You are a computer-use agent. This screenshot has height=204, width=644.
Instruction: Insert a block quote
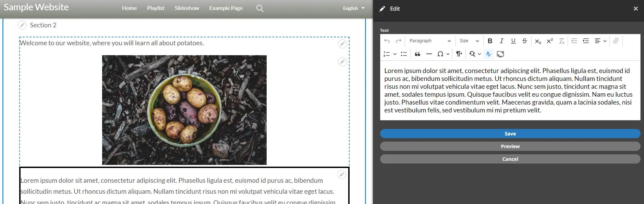(x=417, y=54)
